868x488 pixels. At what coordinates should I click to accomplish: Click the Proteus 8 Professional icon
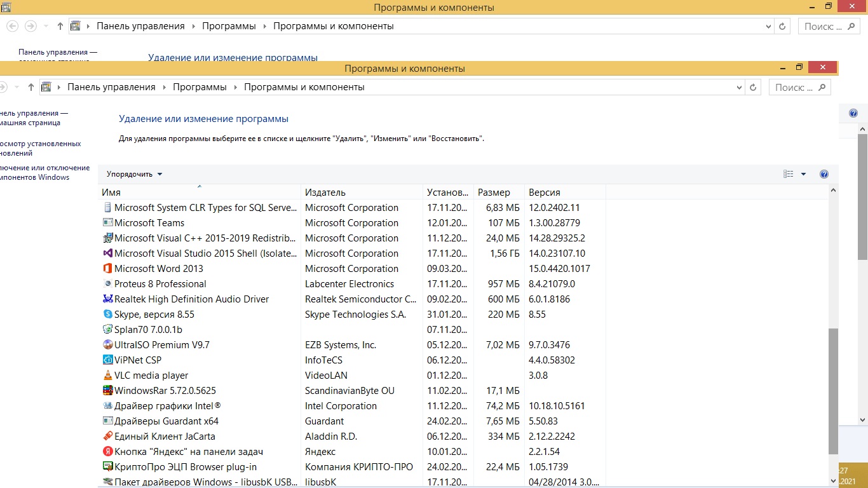click(x=108, y=284)
